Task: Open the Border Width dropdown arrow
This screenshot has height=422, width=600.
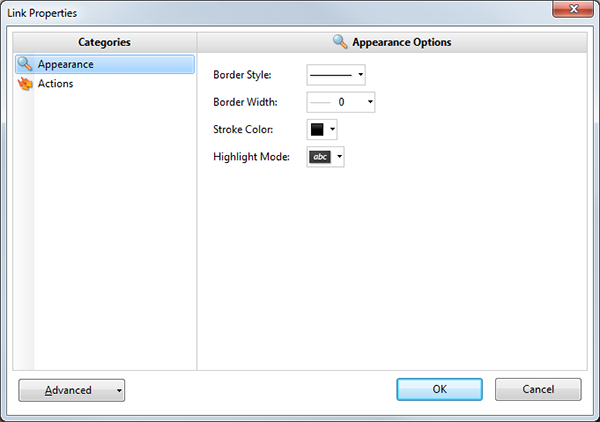Action: (x=370, y=102)
